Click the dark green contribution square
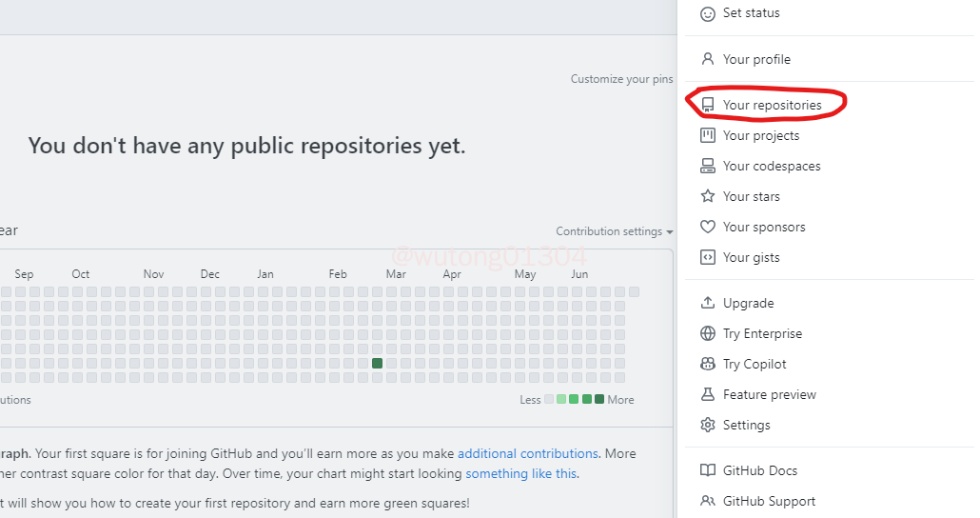The height and width of the screenshot is (518, 980). [378, 363]
